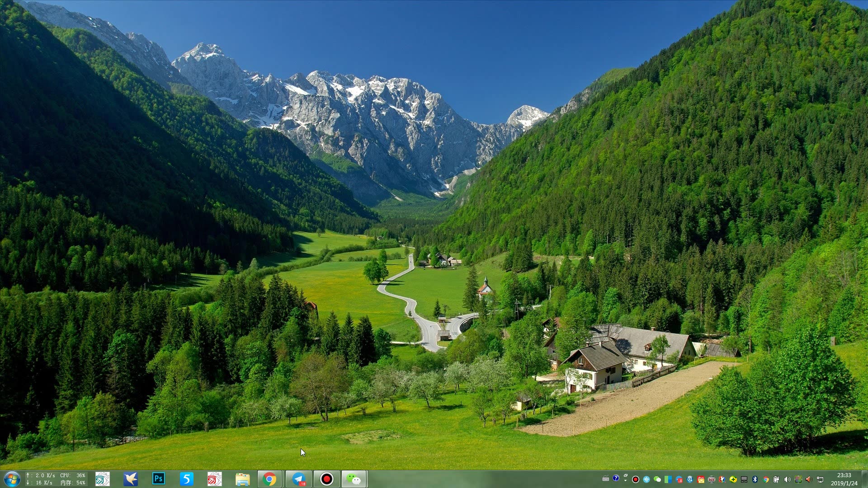This screenshot has width=868, height=488.
Task: Click the Chrome icon in system tray
Action: point(766,479)
